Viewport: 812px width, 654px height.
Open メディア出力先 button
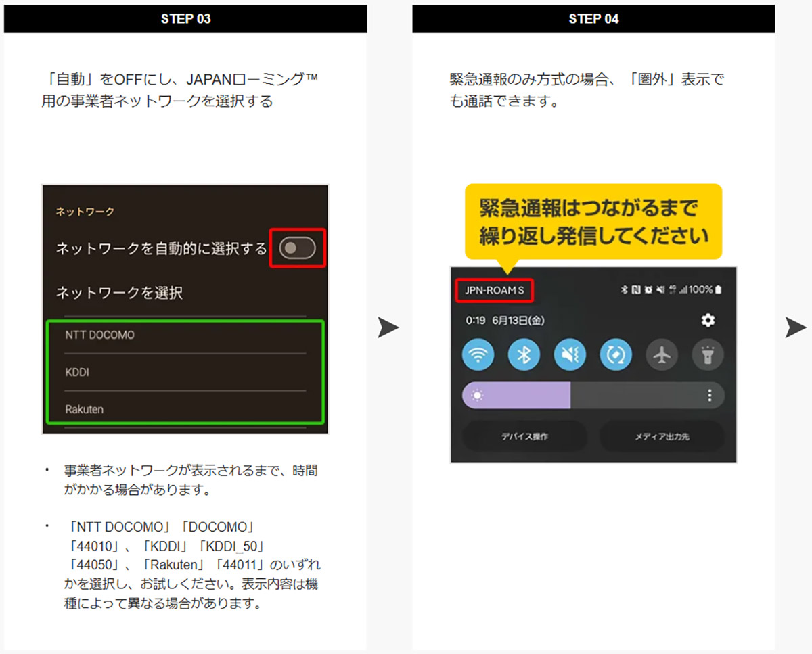[x=662, y=437]
